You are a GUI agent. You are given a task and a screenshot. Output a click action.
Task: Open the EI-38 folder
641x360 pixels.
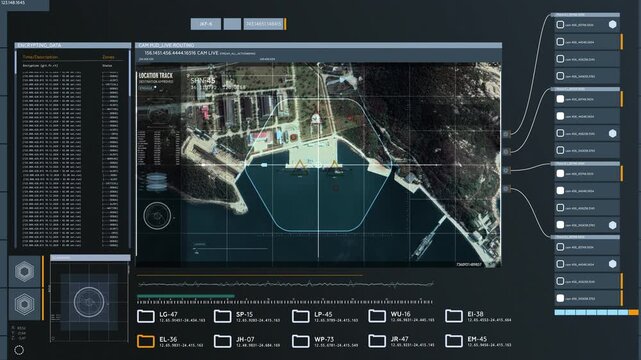[x=454, y=316]
